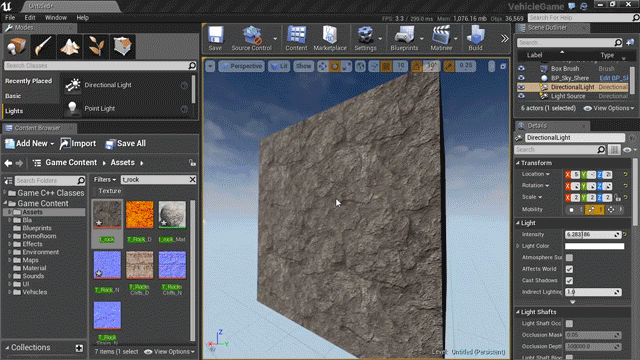
Task: Open the File menu
Action: pos(10,18)
